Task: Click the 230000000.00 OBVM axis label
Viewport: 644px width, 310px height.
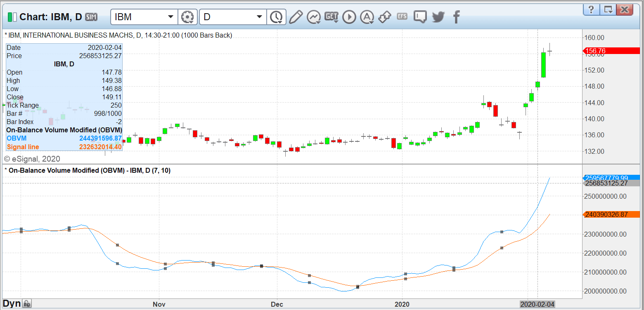Action: [606, 234]
